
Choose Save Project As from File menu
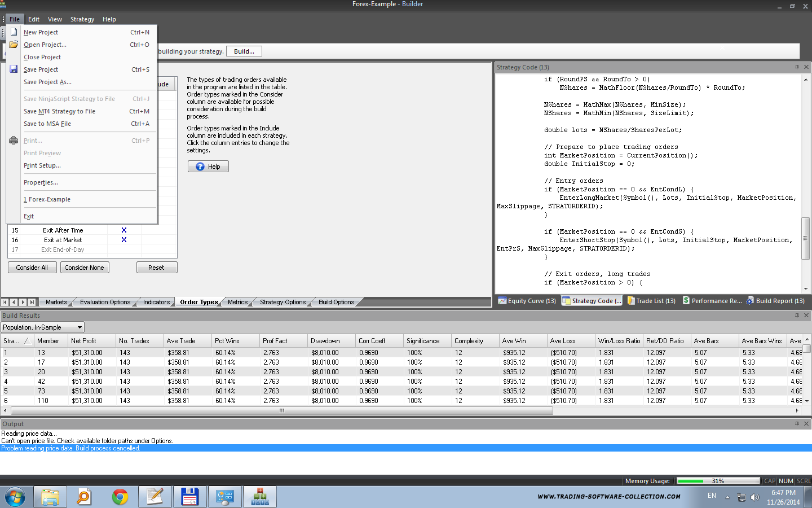[47, 82]
